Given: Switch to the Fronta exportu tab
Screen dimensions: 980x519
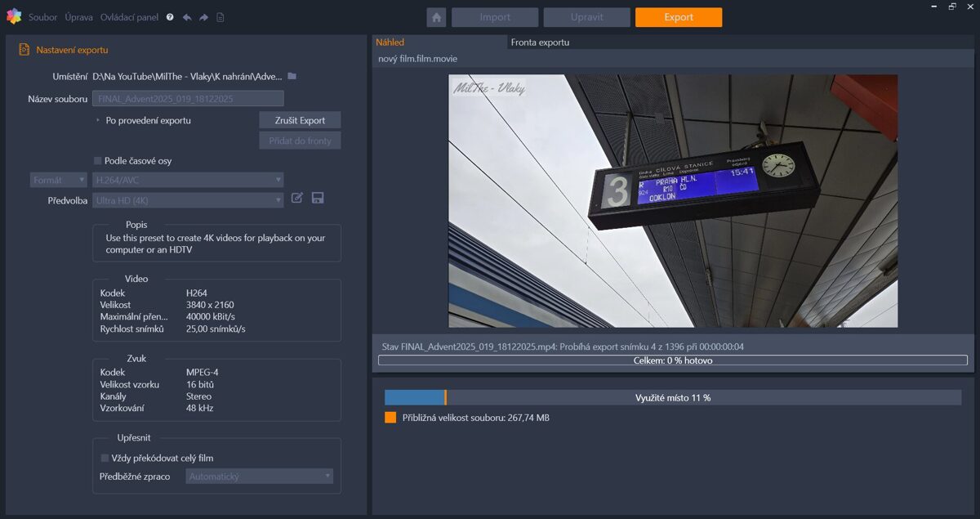Looking at the screenshot, I should click(x=540, y=43).
